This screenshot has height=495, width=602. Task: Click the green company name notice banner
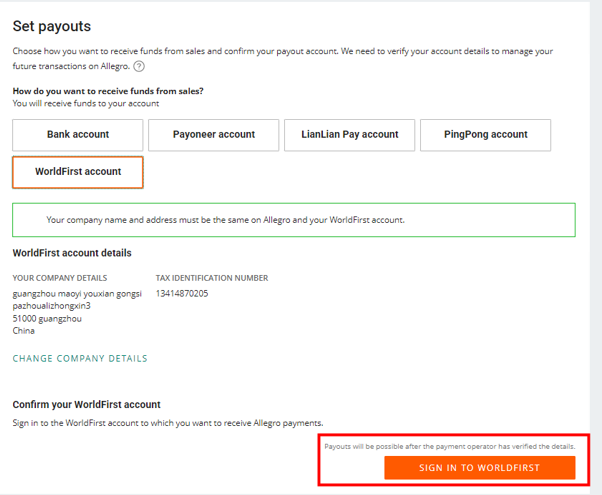click(294, 219)
